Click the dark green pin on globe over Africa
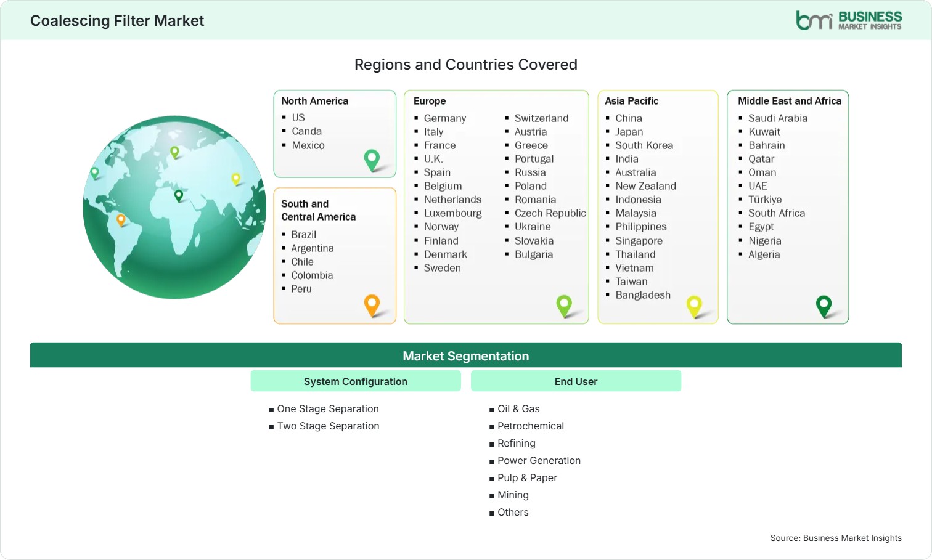The image size is (932, 560). tap(179, 196)
